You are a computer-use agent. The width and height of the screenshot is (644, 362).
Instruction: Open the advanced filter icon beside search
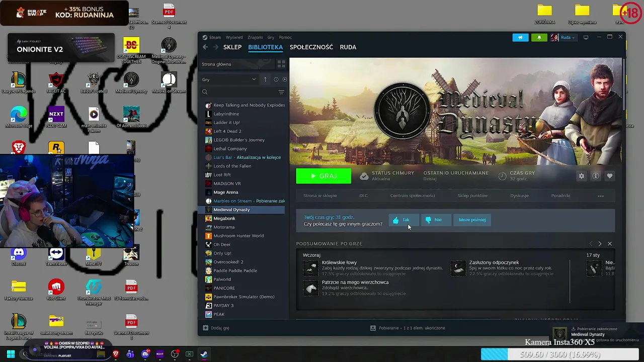point(281,92)
